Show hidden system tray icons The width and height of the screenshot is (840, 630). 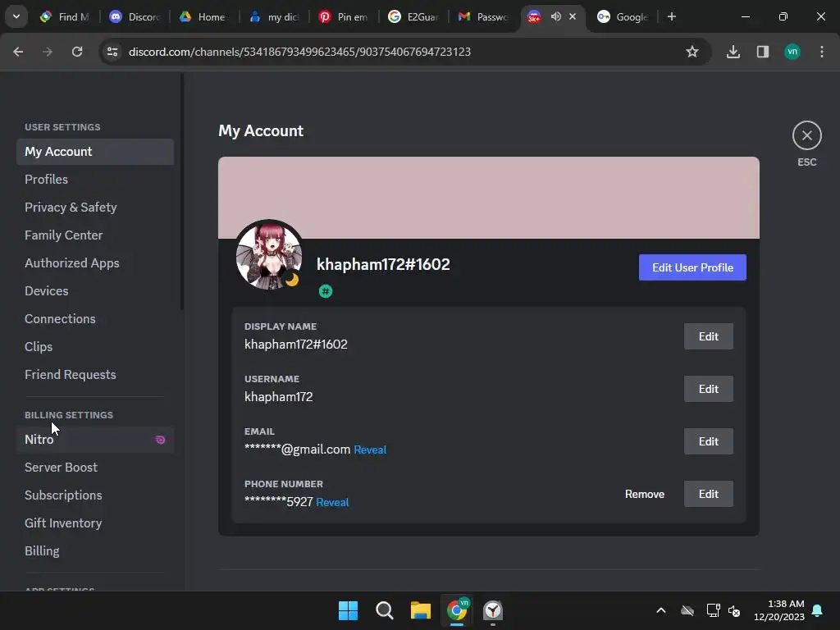pos(661,610)
